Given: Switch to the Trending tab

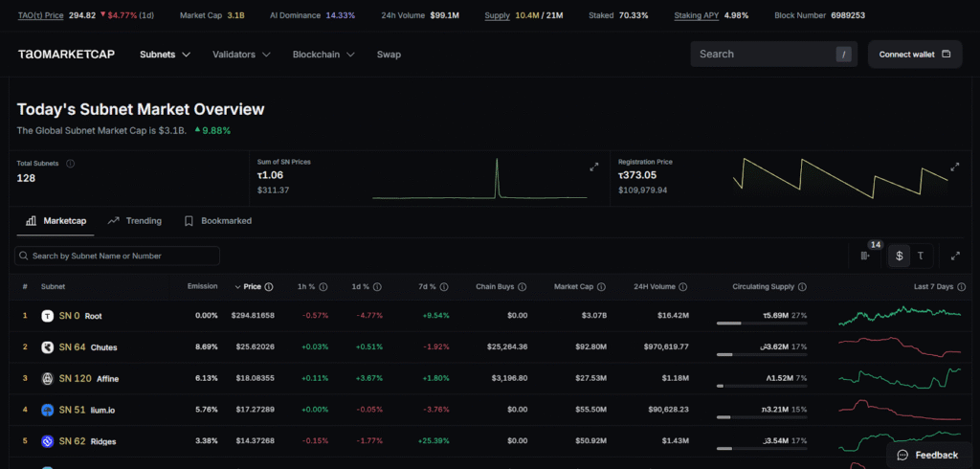Looking at the screenshot, I should tap(135, 221).
